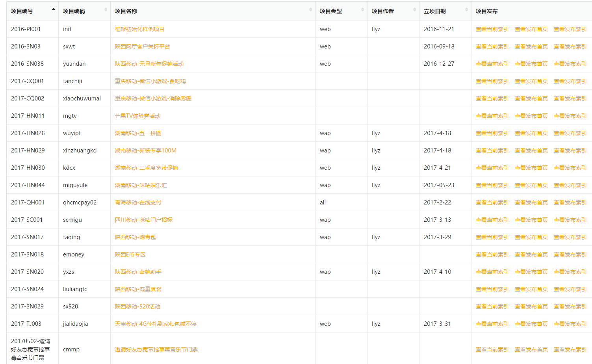Click 查看发布索引 for the wuyipt row
The width and height of the screenshot is (592, 364).
(x=570, y=133)
